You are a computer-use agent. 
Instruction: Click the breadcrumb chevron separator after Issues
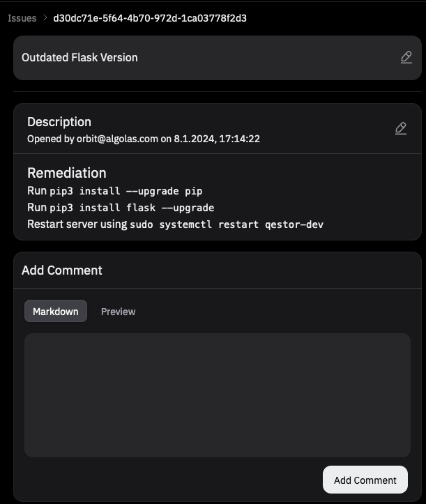45,18
